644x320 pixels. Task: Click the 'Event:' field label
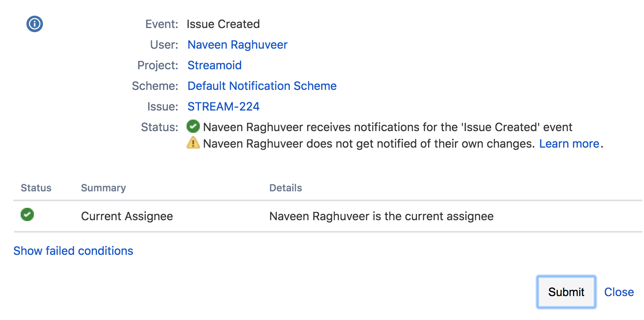point(162,24)
